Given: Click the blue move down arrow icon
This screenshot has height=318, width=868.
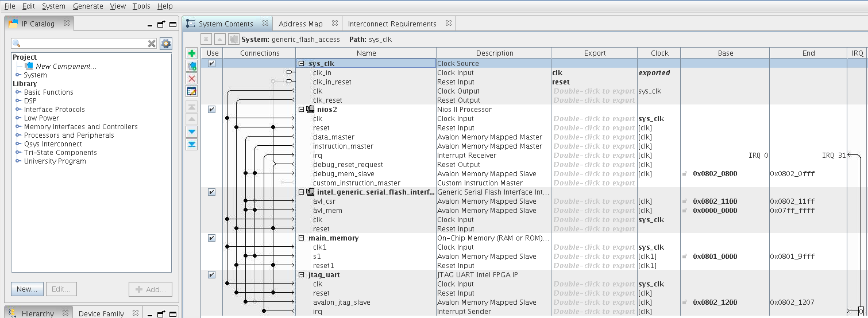Looking at the screenshot, I should pos(192,131).
